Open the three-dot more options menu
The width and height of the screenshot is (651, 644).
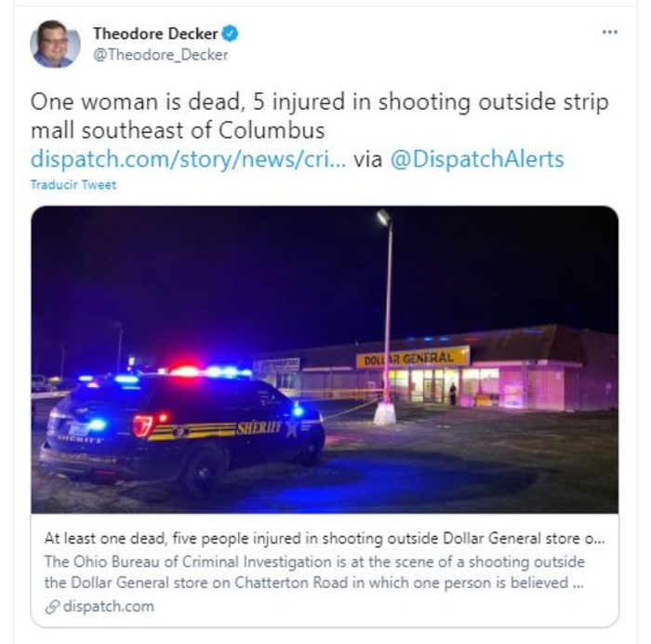tap(609, 32)
